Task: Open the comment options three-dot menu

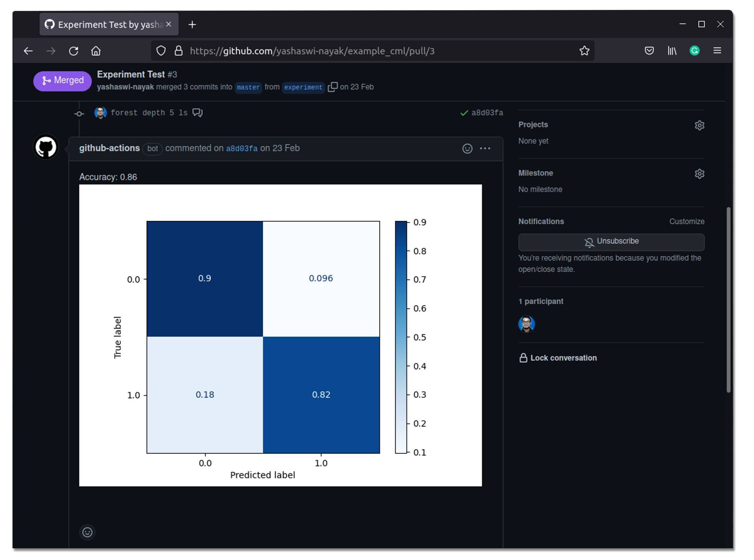Action: [485, 149]
